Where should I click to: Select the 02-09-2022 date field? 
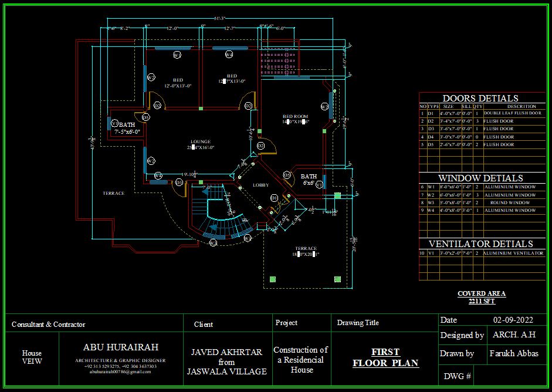click(513, 320)
